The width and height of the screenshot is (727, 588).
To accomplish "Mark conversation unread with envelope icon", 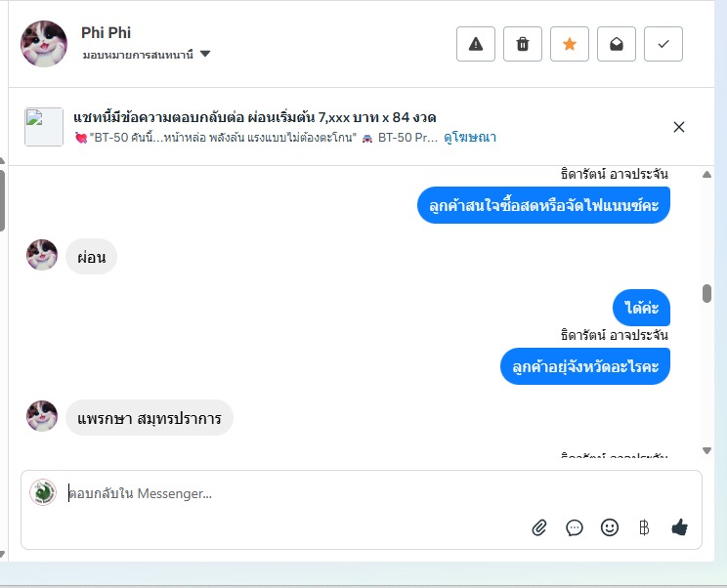I will (x=617, y=44).
